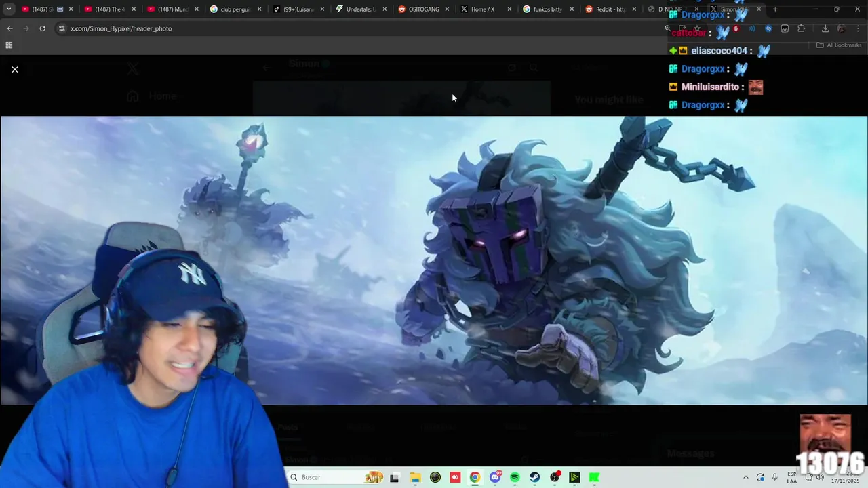Screen dimensions: 868x488
Task: Open Task View on the taskbar
Action: [395, 477]
